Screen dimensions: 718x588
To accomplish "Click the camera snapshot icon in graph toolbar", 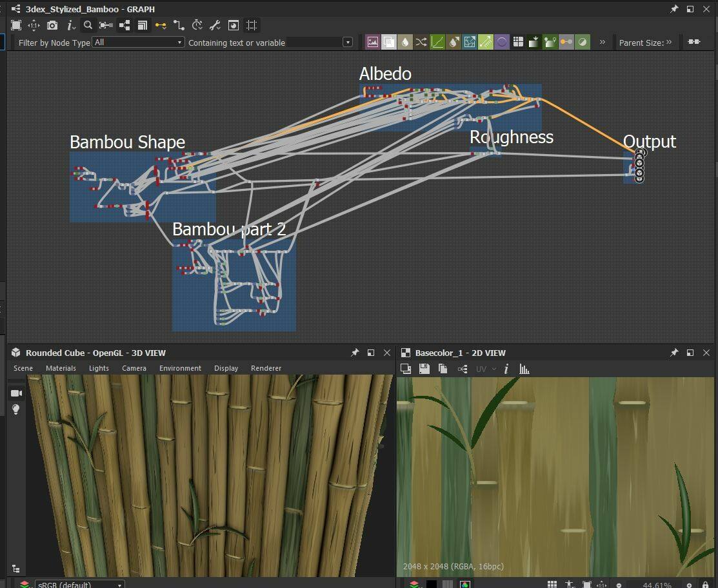I will 52,25.
